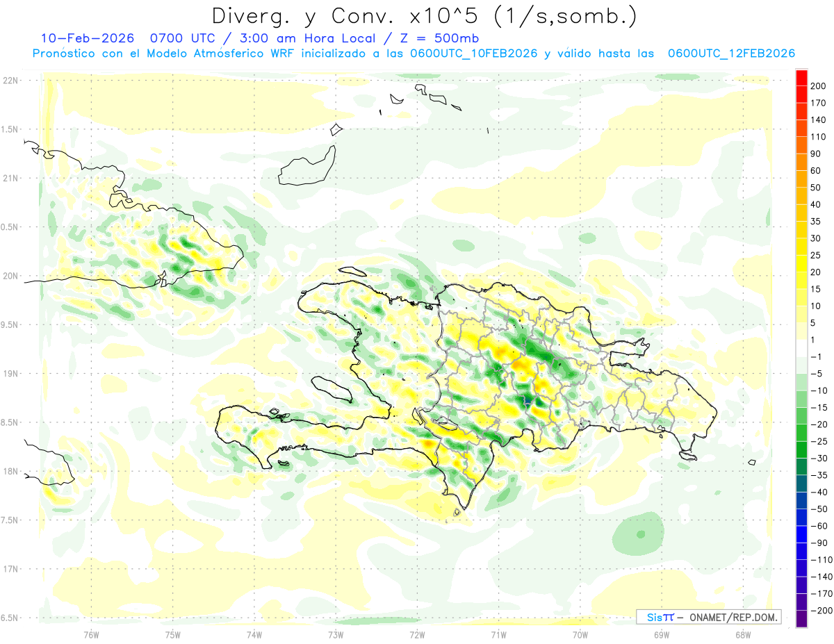Click the -20 value on the color scale
Viewport: 834px width, 644px height.
coord(818,424)
